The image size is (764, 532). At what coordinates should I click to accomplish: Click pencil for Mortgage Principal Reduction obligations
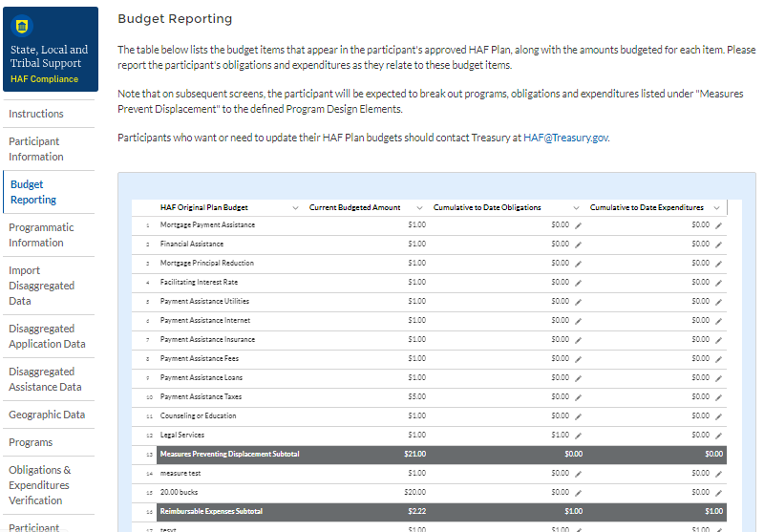pyautogui.click(x=578, y=264)
